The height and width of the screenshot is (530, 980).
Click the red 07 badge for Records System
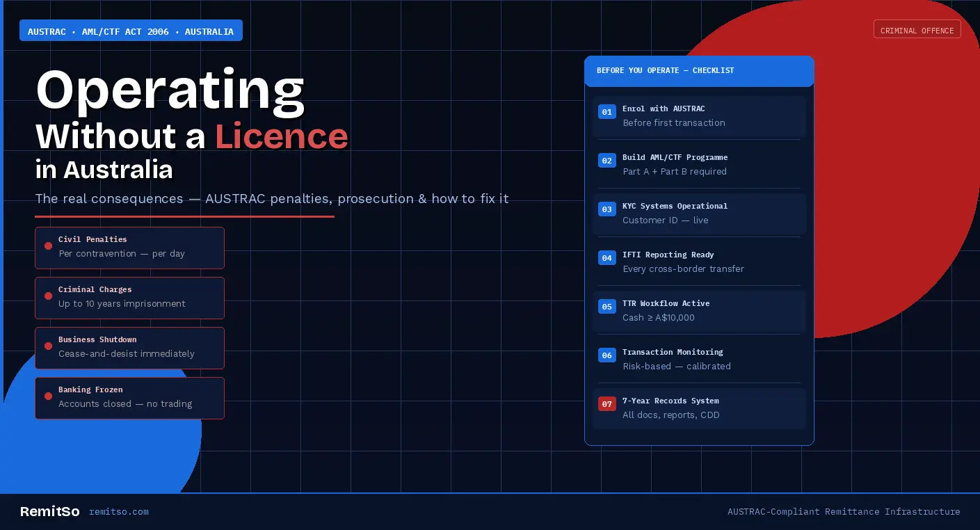tap(607, 404)
